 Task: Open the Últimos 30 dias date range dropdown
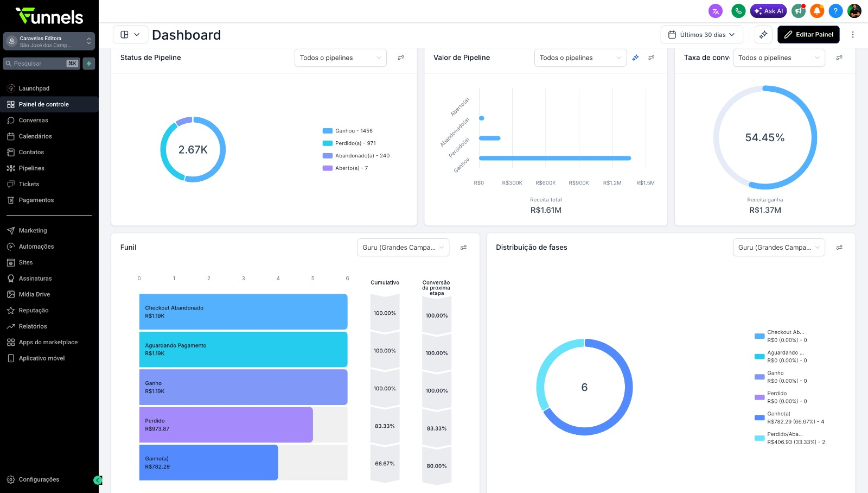702,35
